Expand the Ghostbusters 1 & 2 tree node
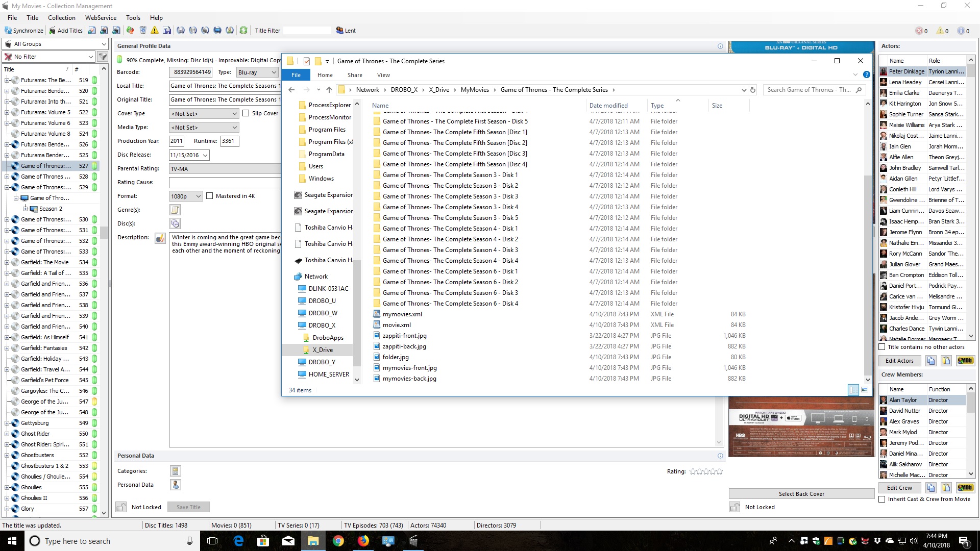 click(7, 466)
